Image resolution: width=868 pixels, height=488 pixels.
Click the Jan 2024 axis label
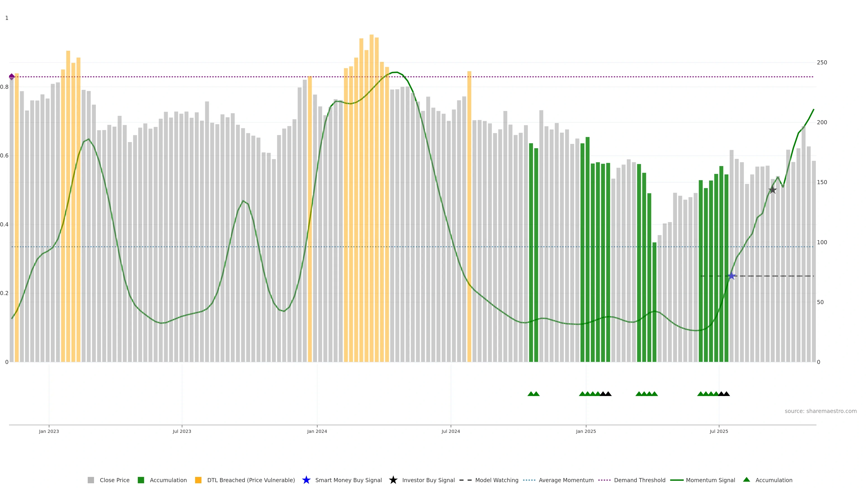317,432
